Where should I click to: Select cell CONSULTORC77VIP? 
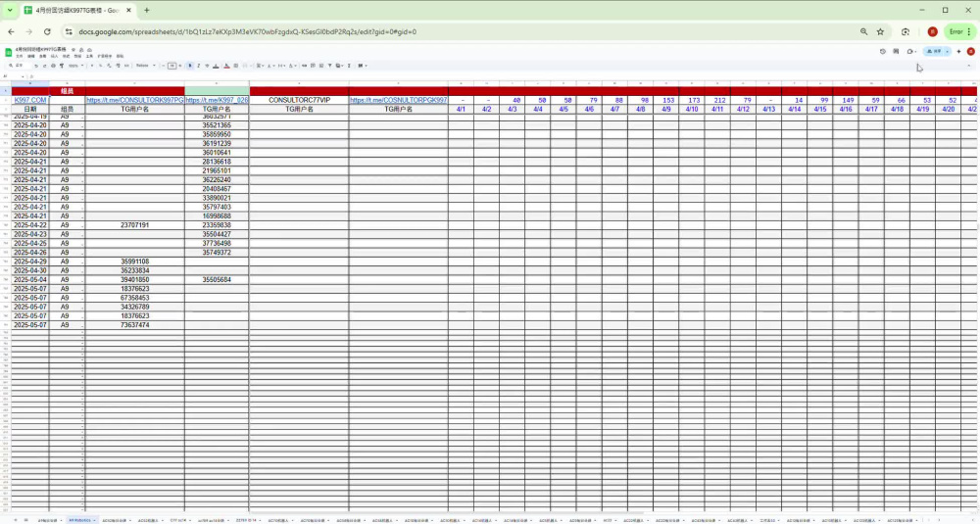(x=299, y=100)
